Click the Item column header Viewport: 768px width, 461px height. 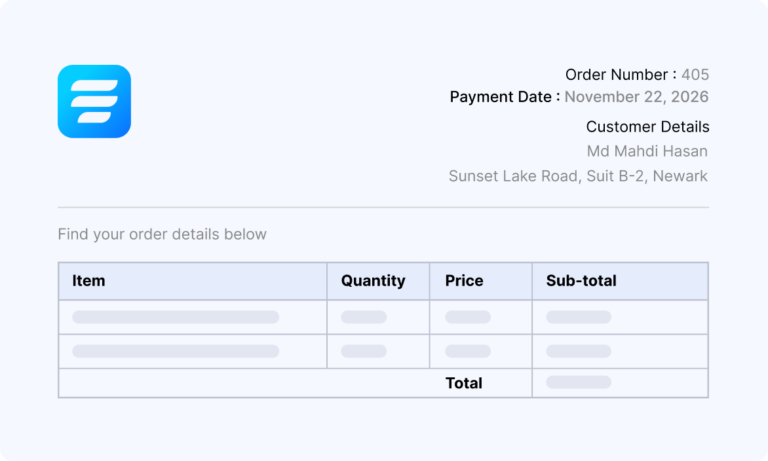coord(89,281)
